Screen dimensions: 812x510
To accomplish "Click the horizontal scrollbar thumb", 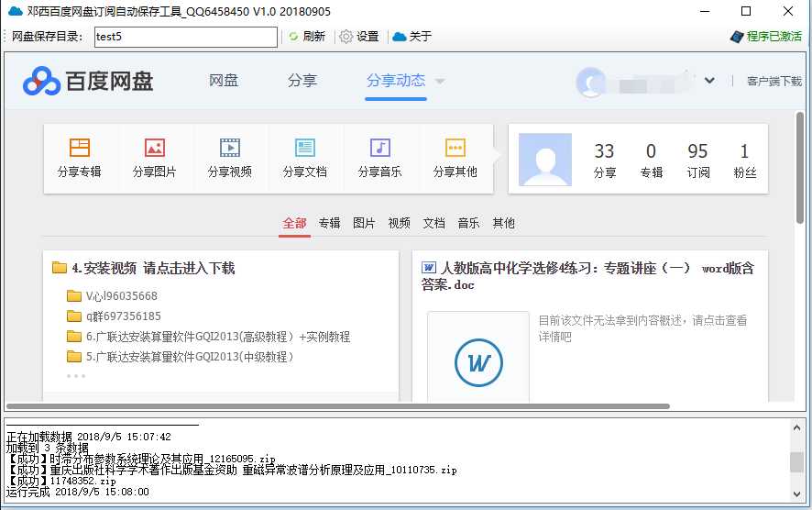I will [x=337, y=406].
